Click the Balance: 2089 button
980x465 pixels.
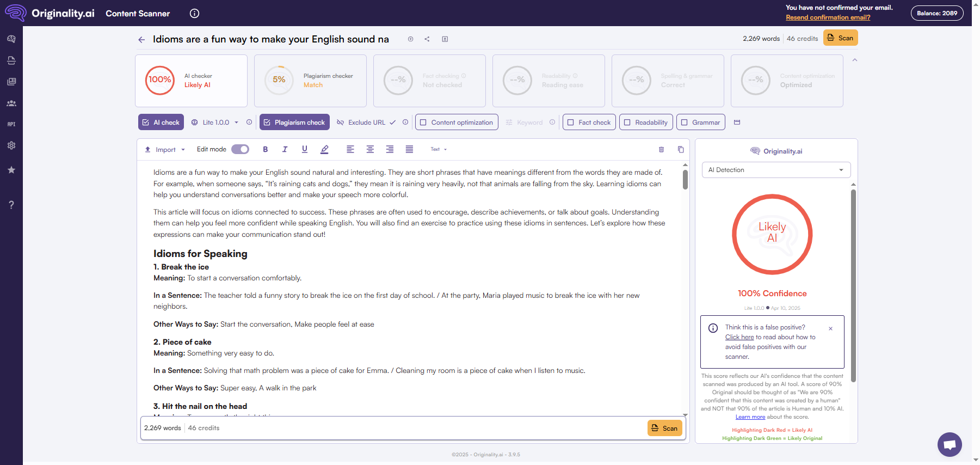(937, 13)
